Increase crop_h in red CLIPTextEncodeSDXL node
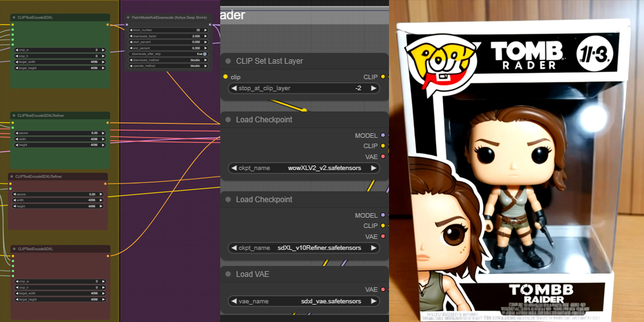This screenshot has width=644, height=322. (103, 287)
